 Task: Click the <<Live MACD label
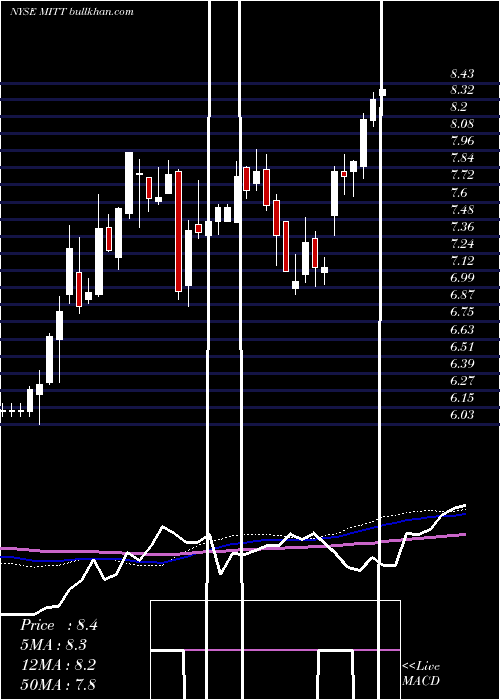tap(421, 673)
